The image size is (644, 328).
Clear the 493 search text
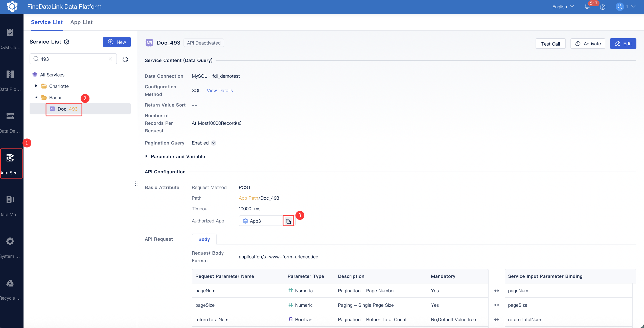pos(110,59)
